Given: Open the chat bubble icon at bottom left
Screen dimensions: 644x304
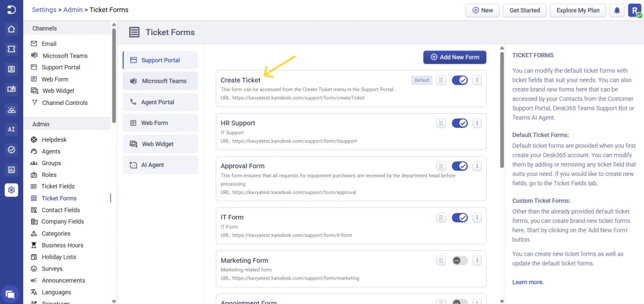Looking at the screenshot, I should click(x=10, y=294).
